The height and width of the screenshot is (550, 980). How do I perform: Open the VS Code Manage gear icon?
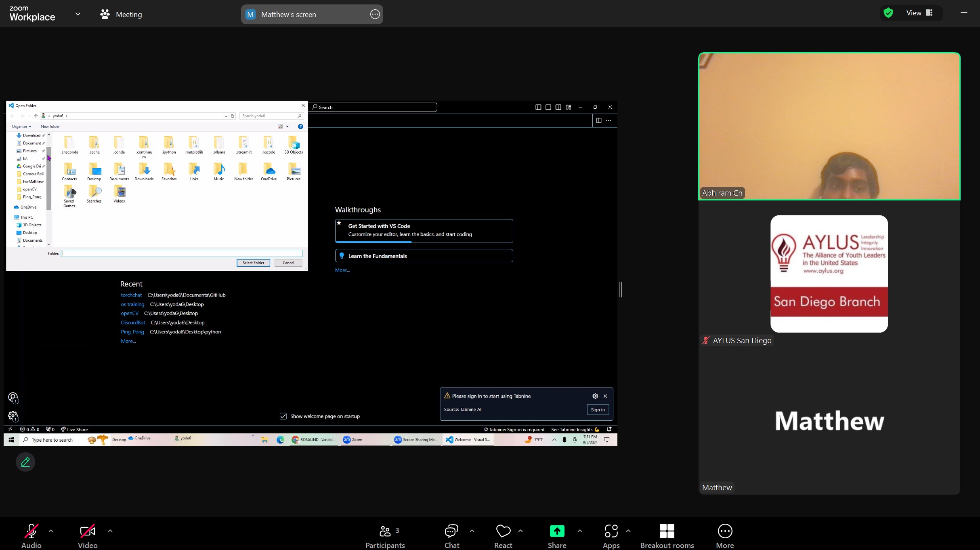(13, 416)
